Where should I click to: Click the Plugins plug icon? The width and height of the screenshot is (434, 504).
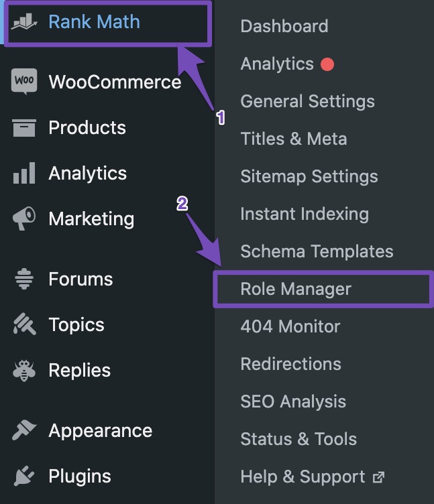click(x=24, y=477)
